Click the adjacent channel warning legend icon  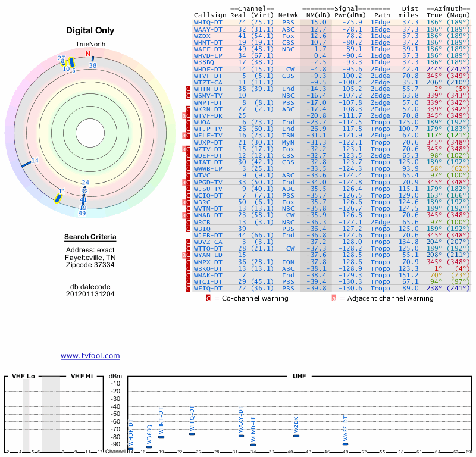(334, 298)
